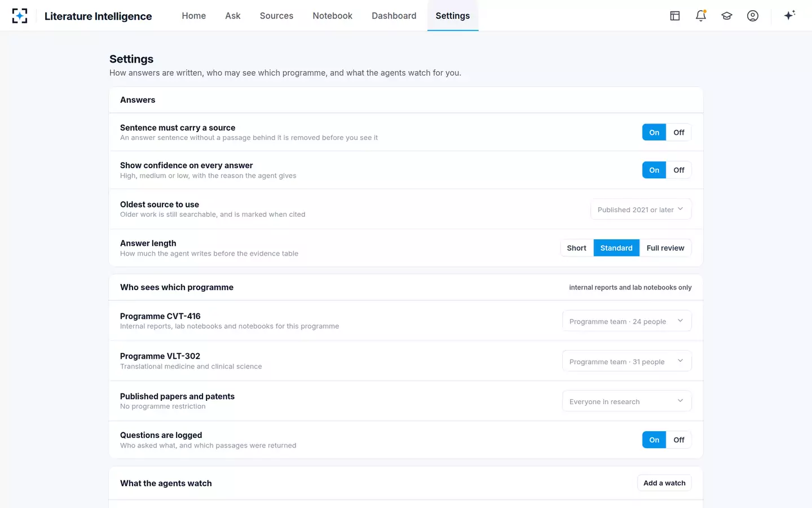812x508 pixels.
Task: Click the Answer length label
Action: (x=148, y=243)
